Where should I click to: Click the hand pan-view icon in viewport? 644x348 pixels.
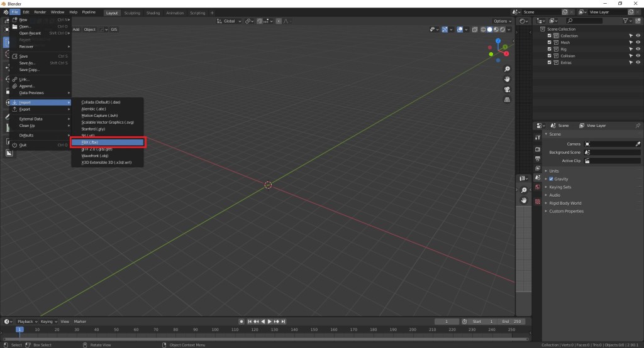click(x=507, y=79)
